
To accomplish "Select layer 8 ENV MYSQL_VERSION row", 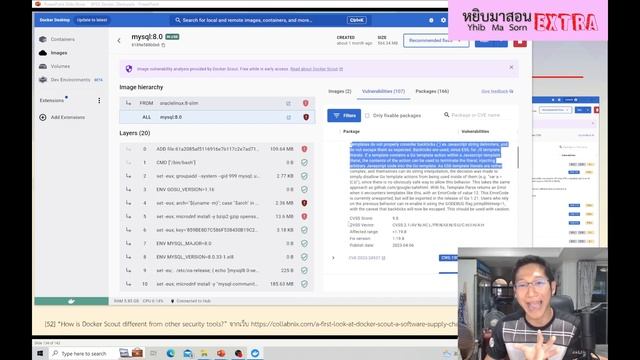I will (217, 257).
